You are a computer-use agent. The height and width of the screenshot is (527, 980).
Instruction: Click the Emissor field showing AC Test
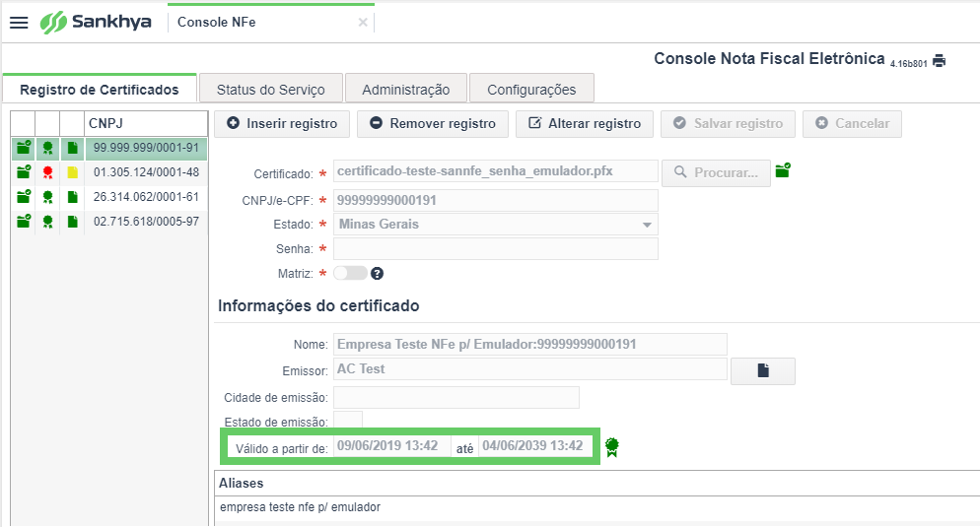pos(530,369)
